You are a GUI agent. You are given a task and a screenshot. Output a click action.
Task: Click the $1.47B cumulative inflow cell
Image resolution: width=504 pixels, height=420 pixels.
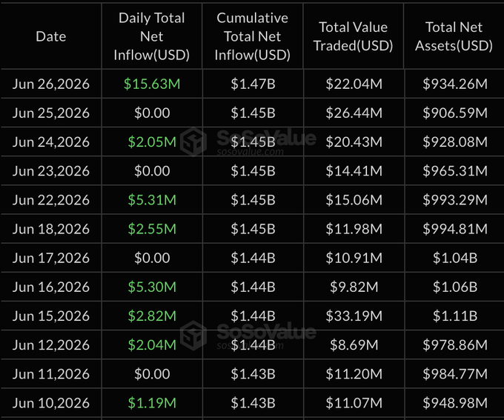[x=253, y=84]
